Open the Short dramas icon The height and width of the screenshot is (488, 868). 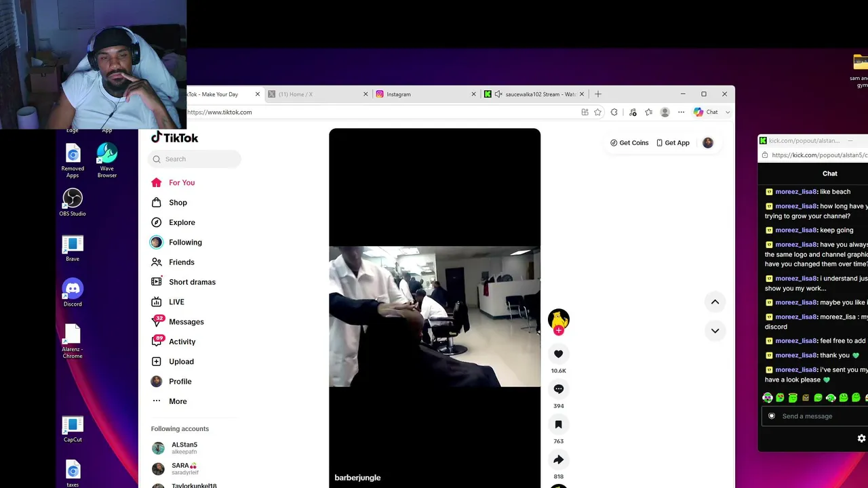point(157,282)
